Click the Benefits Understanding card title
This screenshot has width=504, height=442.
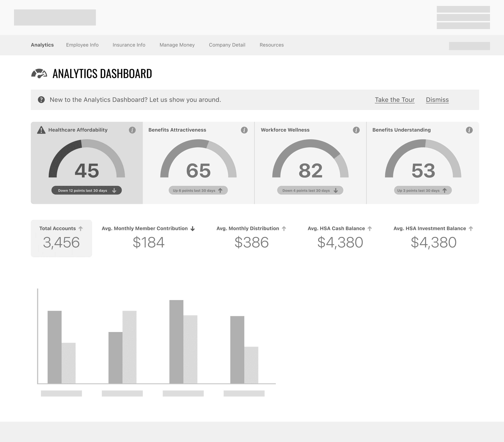click(x=401, y=130)
